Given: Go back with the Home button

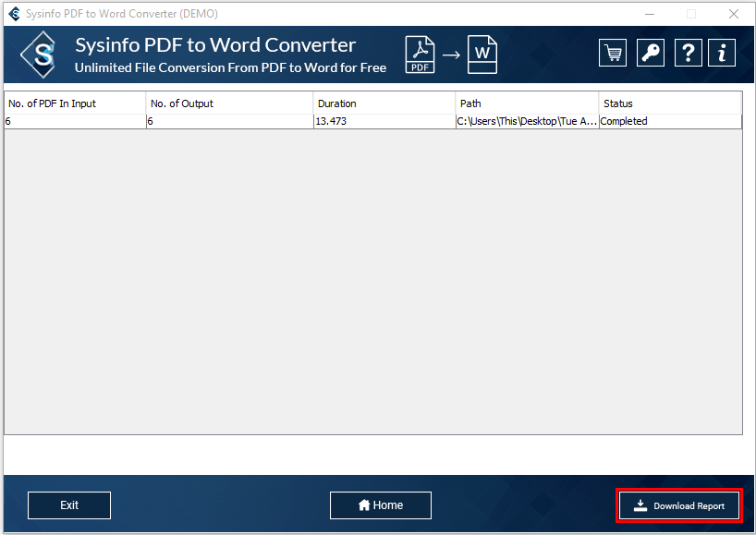Looking at the screenshot, I should (381, 505).
